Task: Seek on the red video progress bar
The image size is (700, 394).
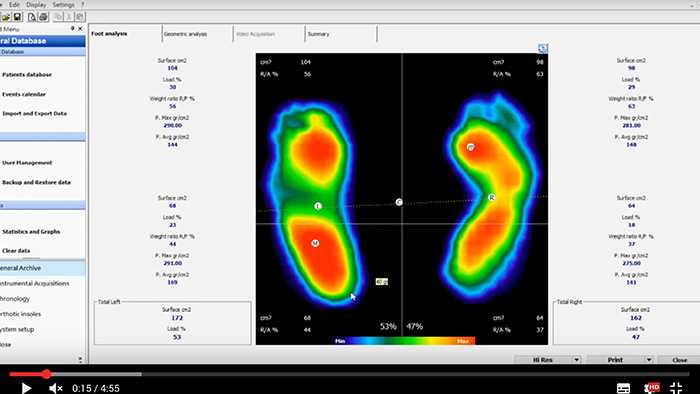Action: [28, 374]
